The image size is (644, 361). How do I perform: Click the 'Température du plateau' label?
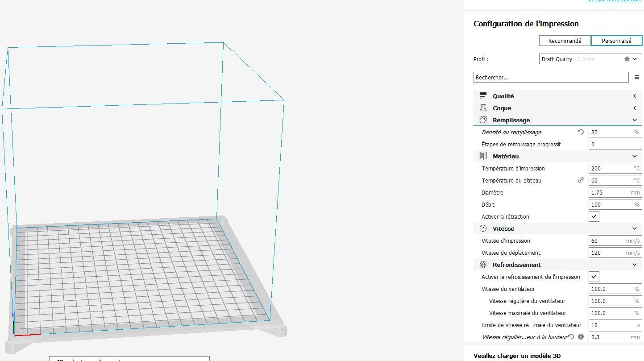(x=511, y=180)
